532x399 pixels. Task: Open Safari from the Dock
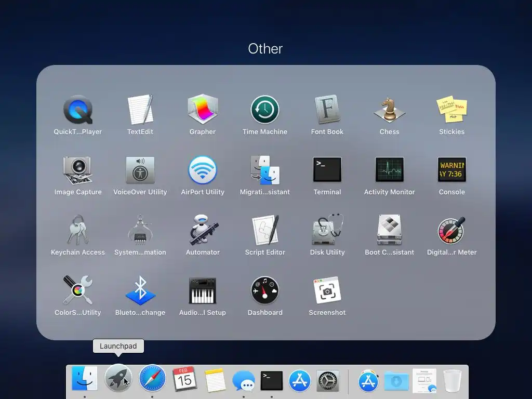point(152,378)
